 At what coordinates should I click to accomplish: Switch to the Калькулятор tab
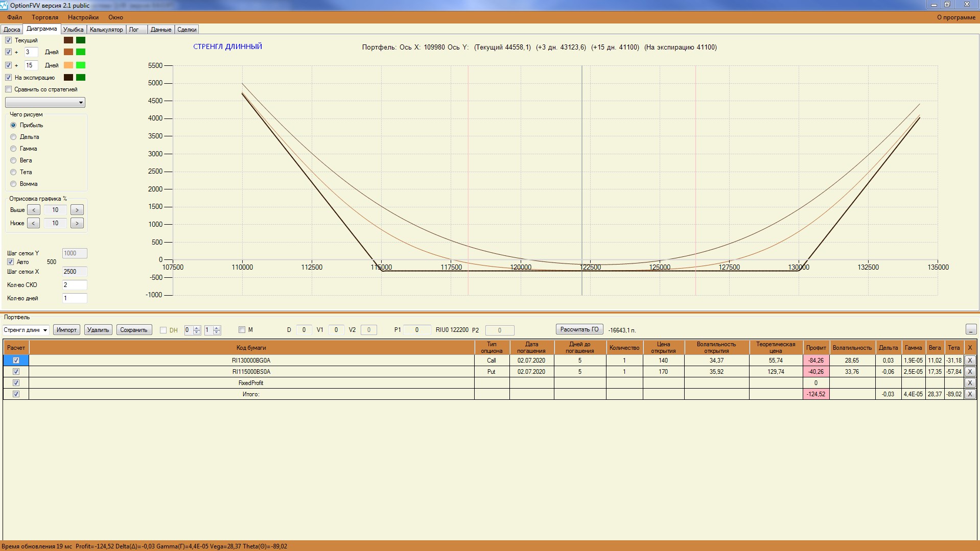[x=106, y=30]
